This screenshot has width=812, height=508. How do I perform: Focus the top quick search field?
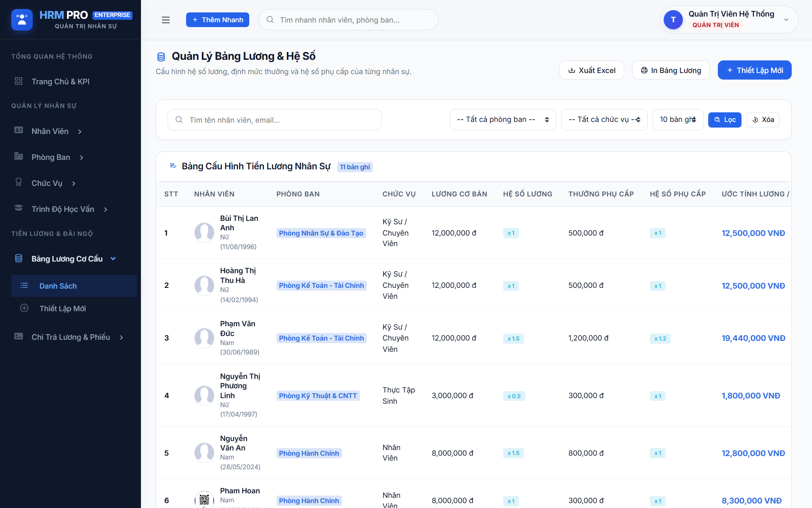tap(348, 20)
